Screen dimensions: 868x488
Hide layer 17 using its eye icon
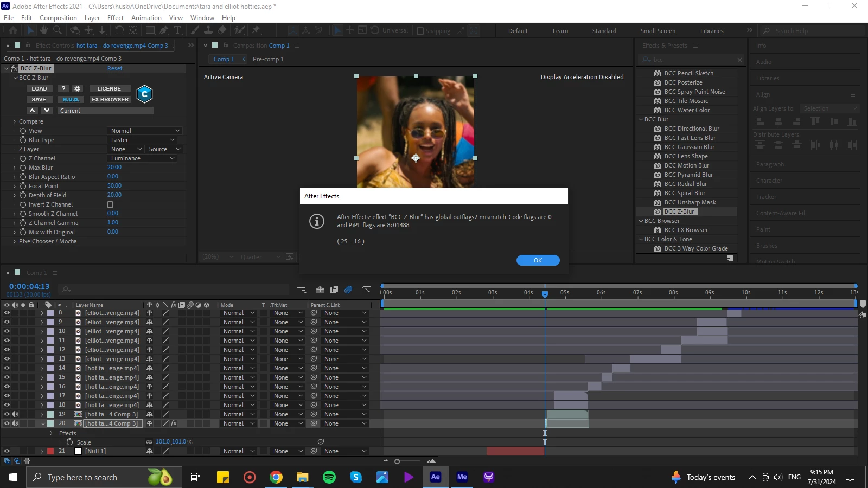coord(7,396)
